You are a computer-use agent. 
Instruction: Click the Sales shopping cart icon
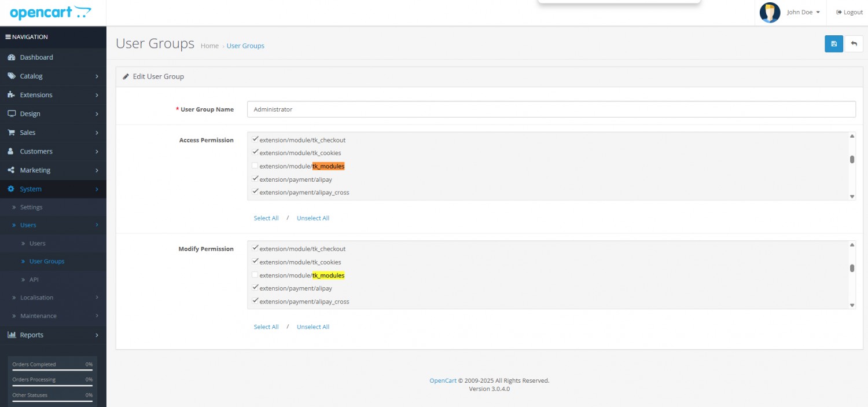tap(11, 133)
